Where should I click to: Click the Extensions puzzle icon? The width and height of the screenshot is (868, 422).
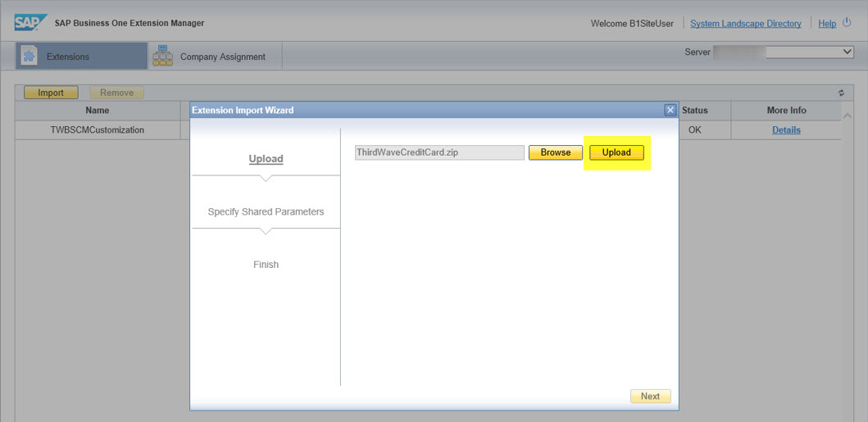29,56
